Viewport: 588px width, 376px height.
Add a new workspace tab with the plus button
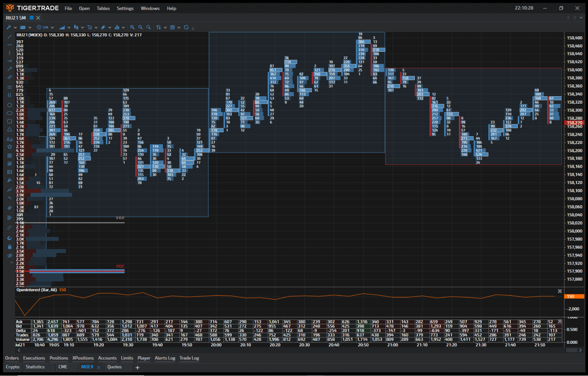137,367
